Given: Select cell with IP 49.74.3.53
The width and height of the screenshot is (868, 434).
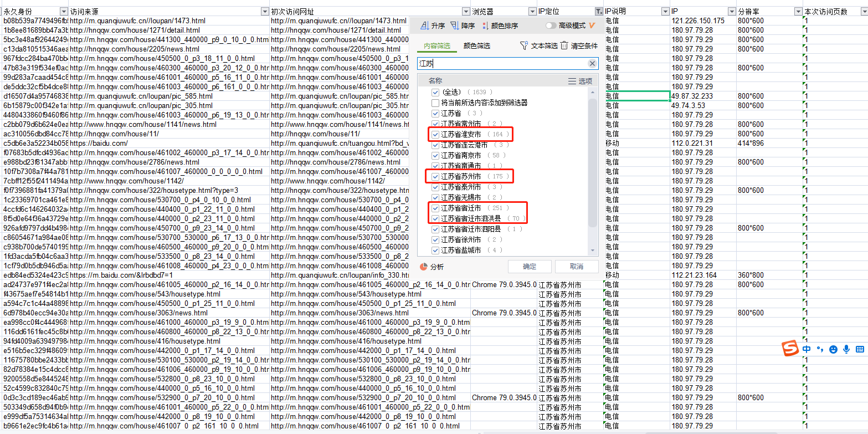Looking at the screenshot, I should tap(703, 105).
